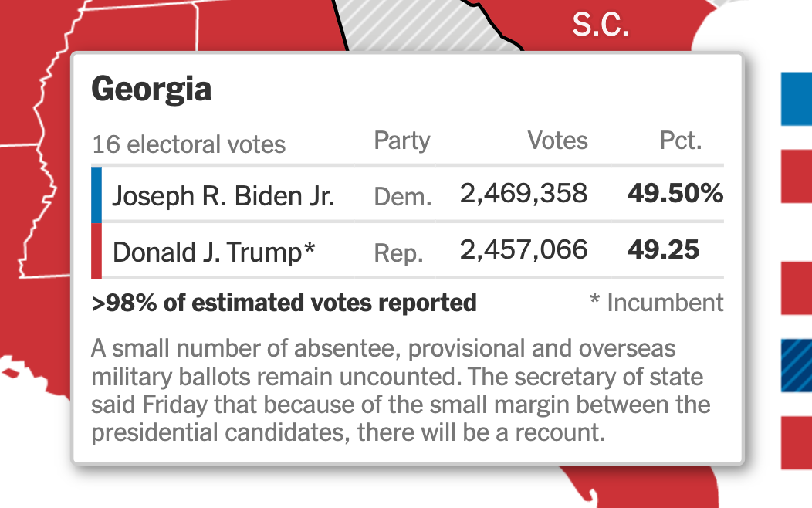Click the Votes column header

tap(557, 141)
